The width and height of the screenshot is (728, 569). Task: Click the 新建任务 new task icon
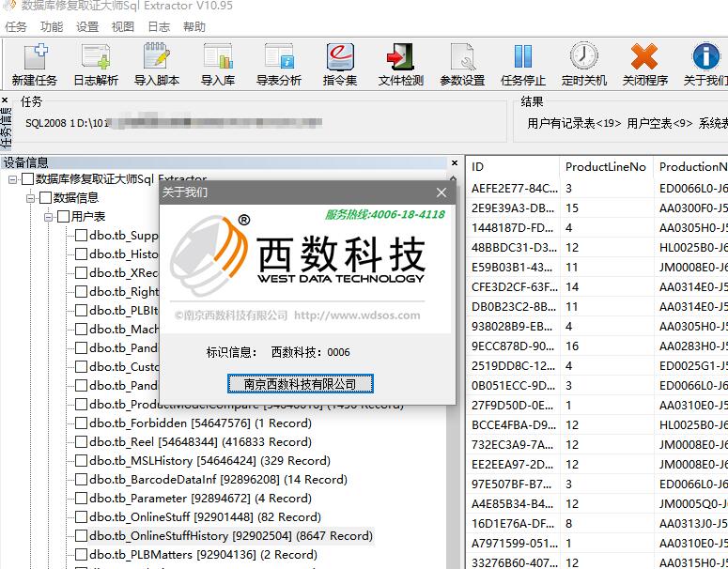(34, 64)
